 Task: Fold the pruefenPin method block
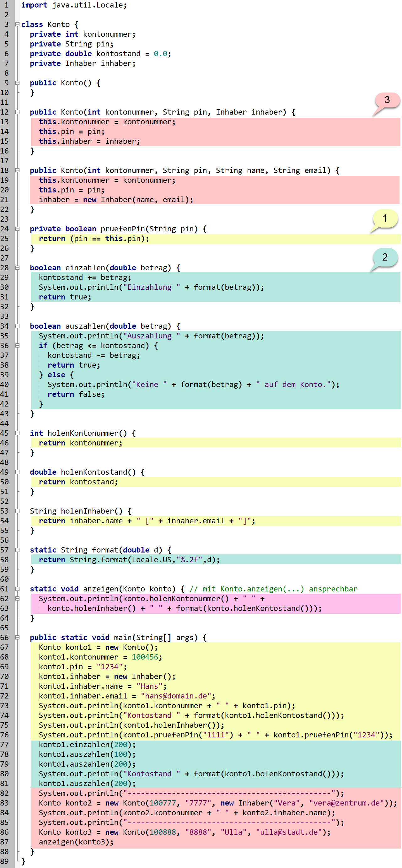coord(17,229)
